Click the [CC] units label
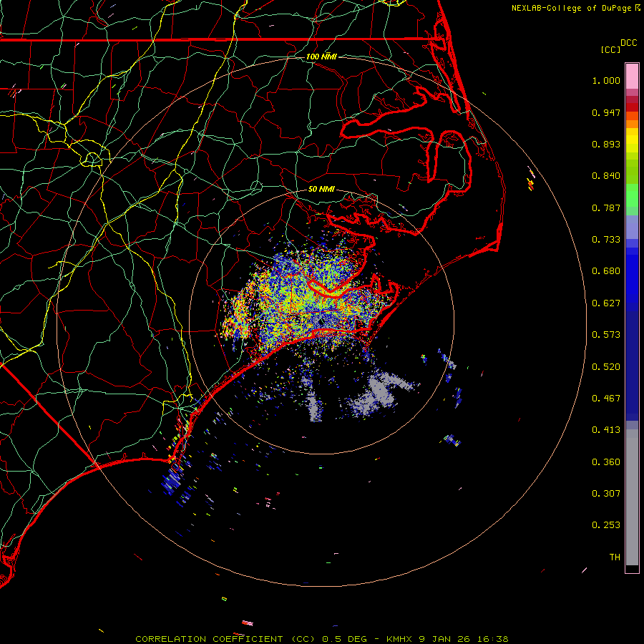The height and width of the screenshot is (644, 644). [x=610, y=49]
